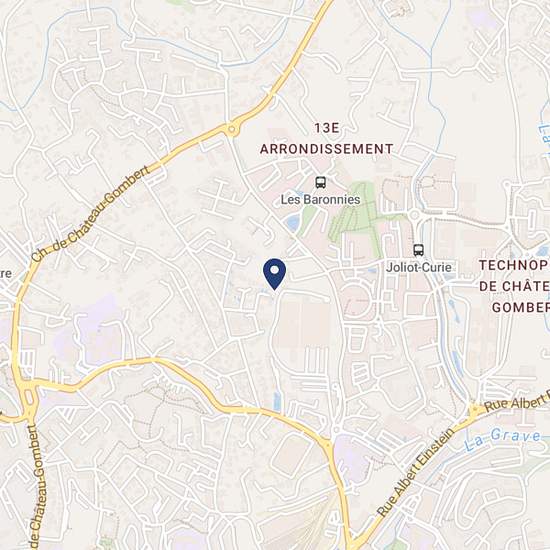Viewport: 550px width, 550px height.
Task: Click the small blue pond below Les Baronnies
Action: point(292,223)
